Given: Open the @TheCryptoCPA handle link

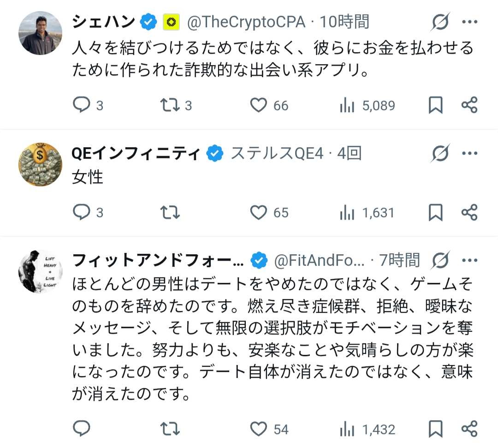Looking at the screenshot, I should point(246,22).
